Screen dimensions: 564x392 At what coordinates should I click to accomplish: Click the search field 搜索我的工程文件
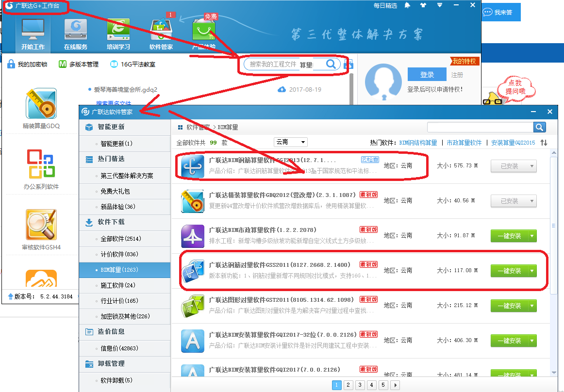[x=273, y=65]
